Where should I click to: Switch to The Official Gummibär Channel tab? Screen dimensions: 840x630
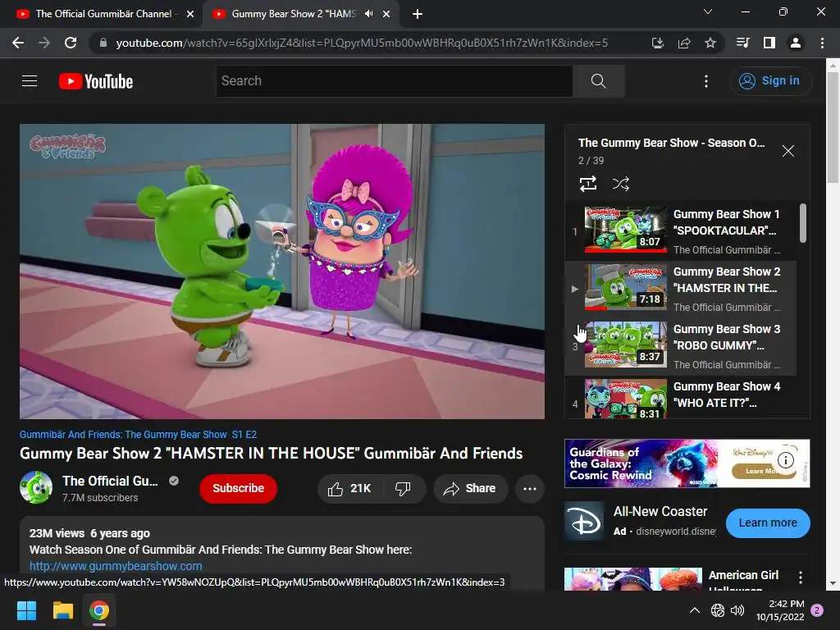(x=103, y=14)
